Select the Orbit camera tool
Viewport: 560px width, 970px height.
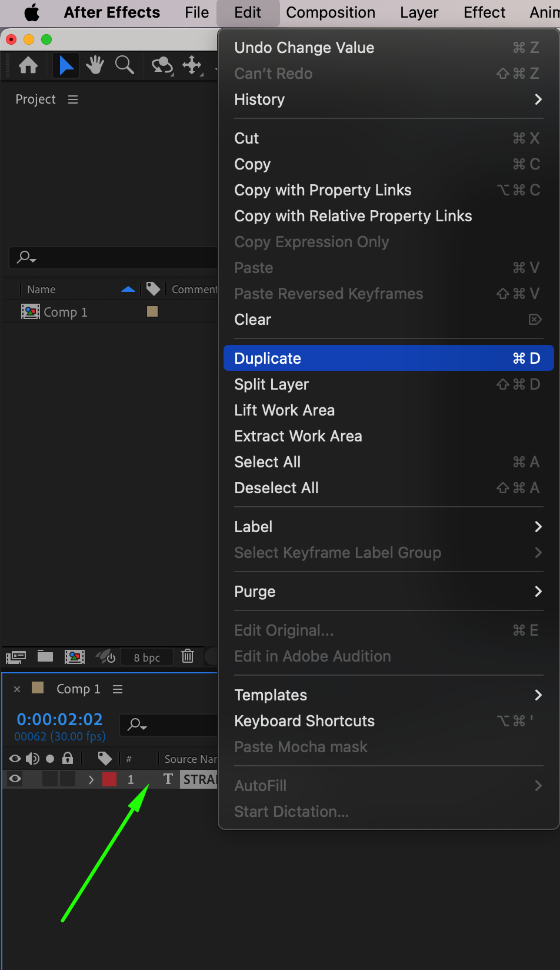[x=162, y=65]
